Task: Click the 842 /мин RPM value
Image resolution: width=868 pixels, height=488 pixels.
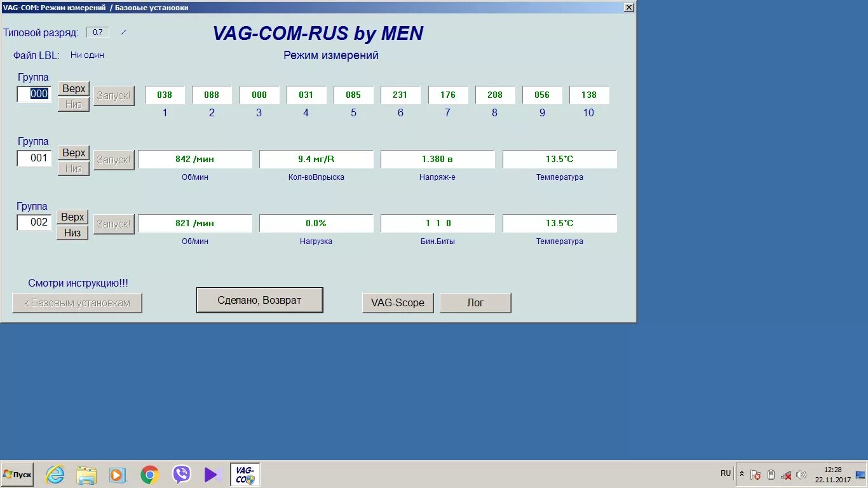Action: [195, 159]
